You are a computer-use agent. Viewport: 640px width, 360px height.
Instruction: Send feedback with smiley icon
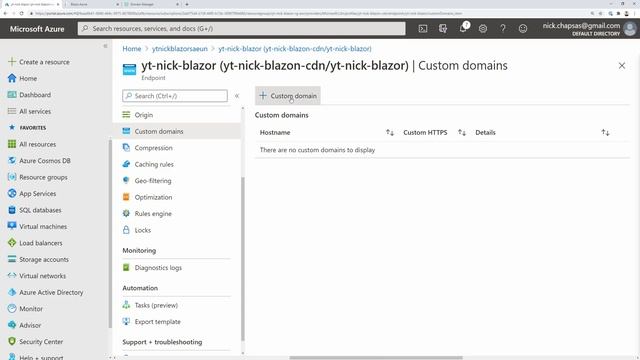[x=523, y=29]
